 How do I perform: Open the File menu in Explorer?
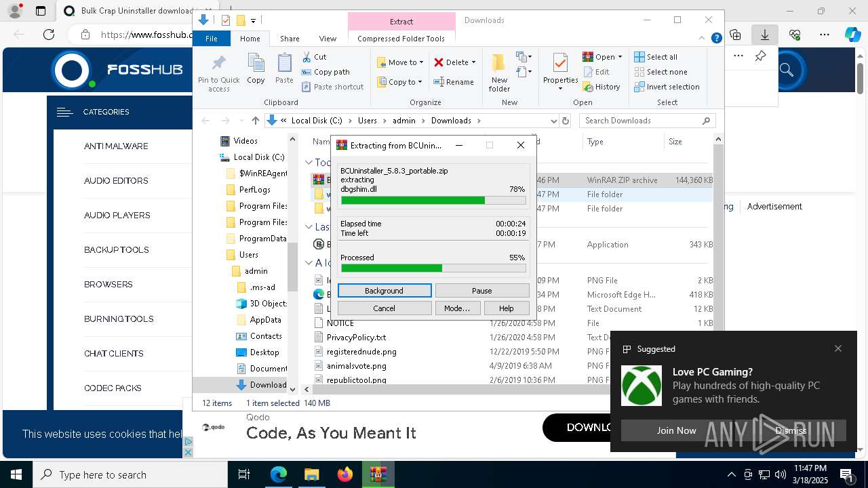tap(212, 39)
